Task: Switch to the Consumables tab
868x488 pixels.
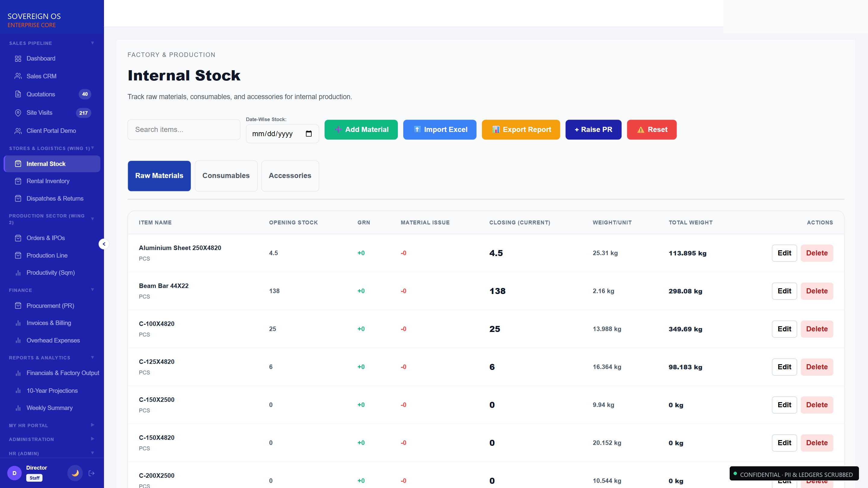Action: [226, 176]
